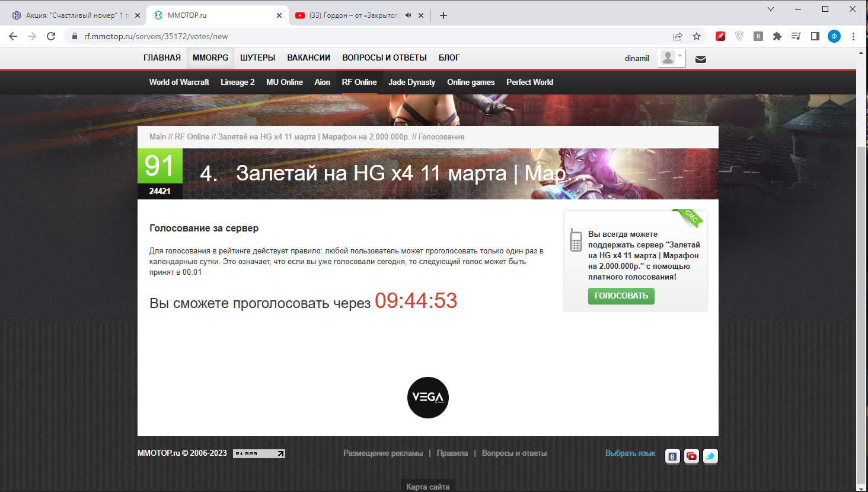View site info via the lock icon
This screenshot has width=868, height=492.
(x=74, y=36)
